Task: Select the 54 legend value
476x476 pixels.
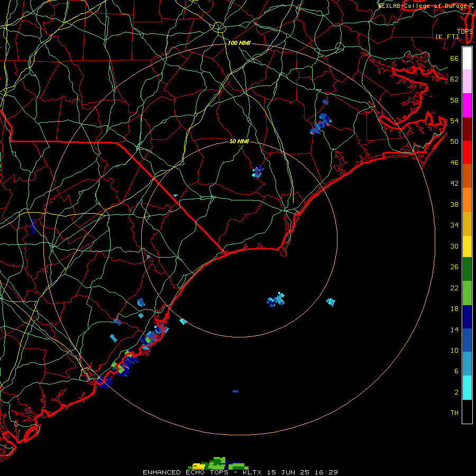Action: coord(454,121)
